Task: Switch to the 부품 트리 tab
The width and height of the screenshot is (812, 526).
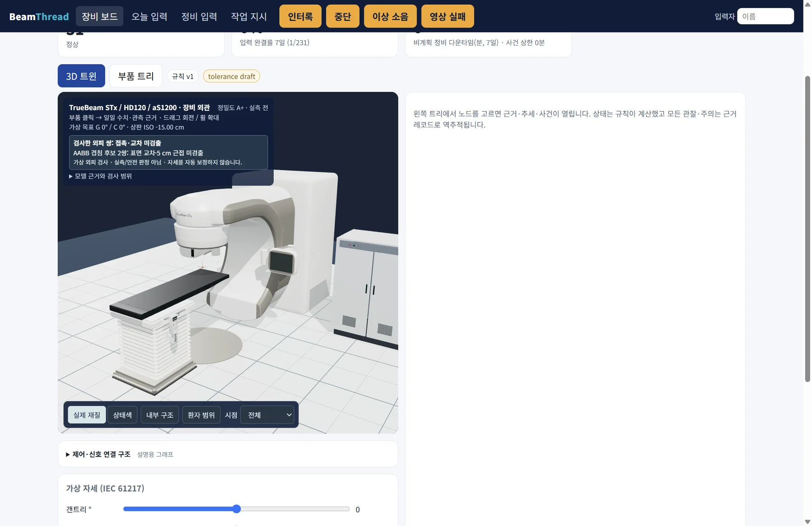Action: pyautogui.click(x=136, y=76)
